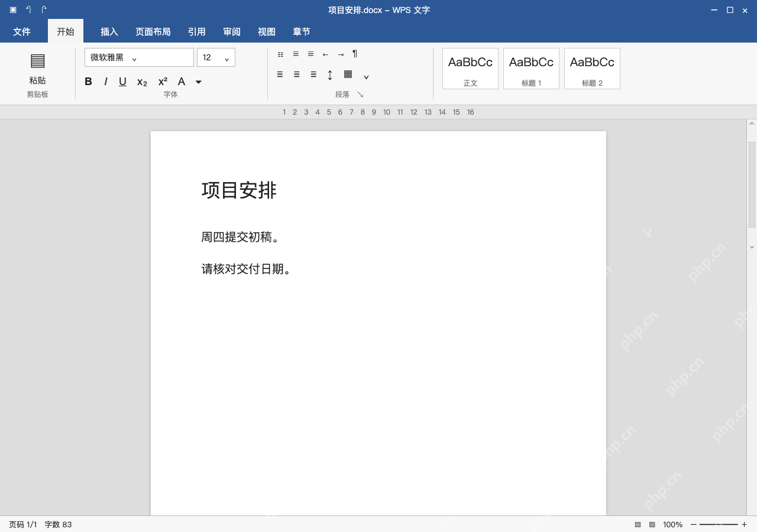Click the heading 项目安排 in the document
757x532 pixels.
pyautogui.click(x=239, y=190)
